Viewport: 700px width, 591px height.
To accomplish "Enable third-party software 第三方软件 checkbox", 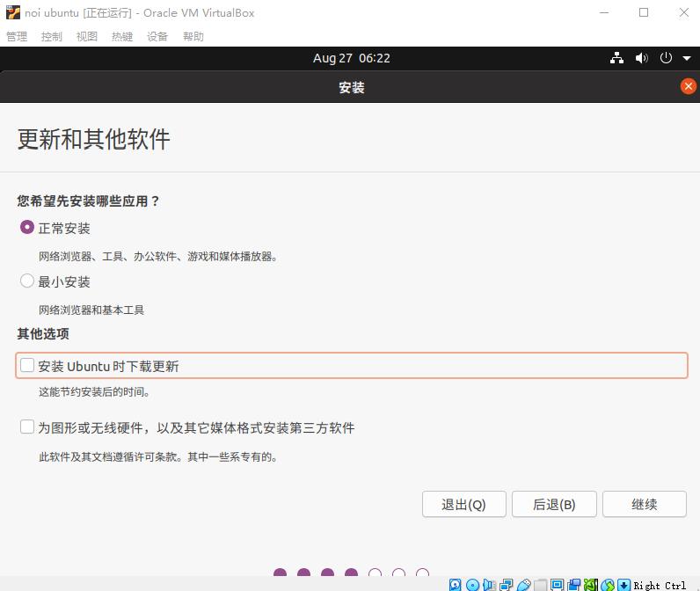I will tap(27, 427).
